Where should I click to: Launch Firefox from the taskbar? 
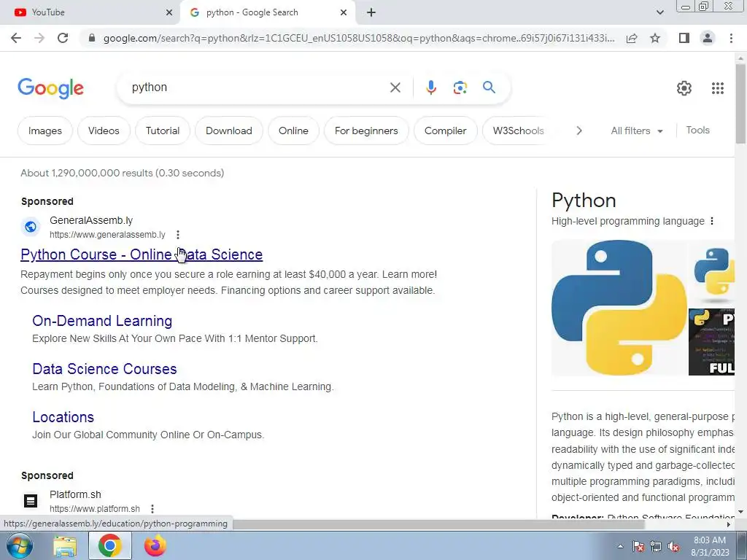point(155,545)
